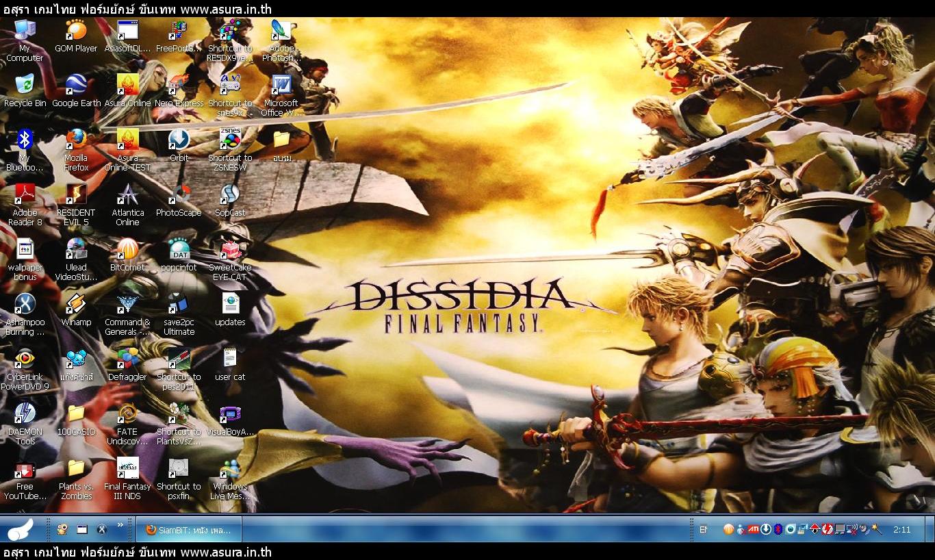Launch DAEMON Tools shortcut
The width and height of the screenshot is (935, 560).
25,424
